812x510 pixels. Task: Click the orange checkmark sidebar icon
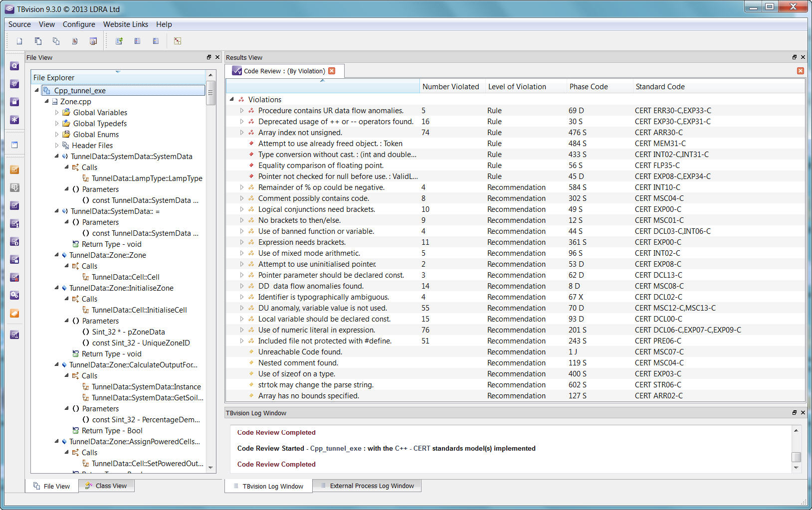(14, 170)
